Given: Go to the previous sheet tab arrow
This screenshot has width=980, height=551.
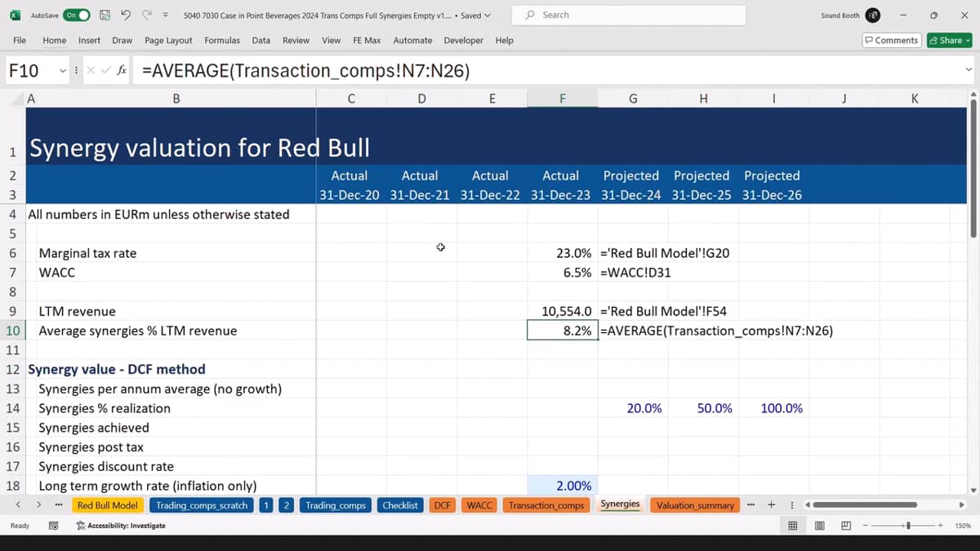Looking at the screenshot, I should [18, 505].
